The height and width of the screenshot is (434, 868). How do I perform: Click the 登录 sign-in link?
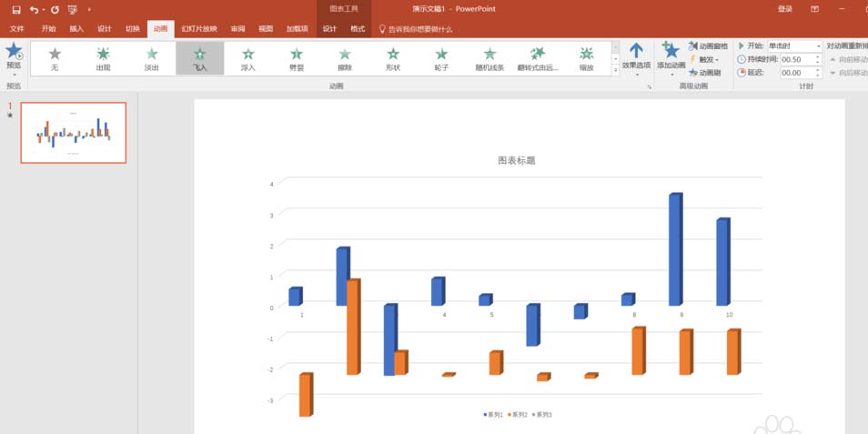tap(784, 9)
